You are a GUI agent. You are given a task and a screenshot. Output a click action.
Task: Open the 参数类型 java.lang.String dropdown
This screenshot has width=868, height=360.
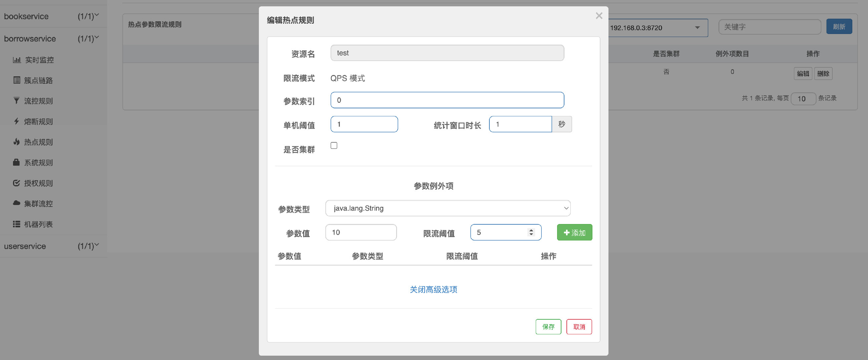click(447, 208)
